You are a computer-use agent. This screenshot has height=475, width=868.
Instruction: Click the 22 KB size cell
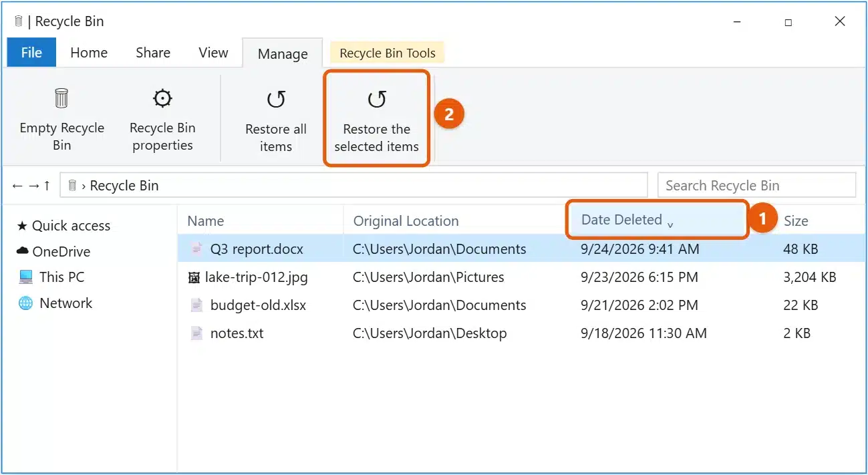click(x=801, y=305)
